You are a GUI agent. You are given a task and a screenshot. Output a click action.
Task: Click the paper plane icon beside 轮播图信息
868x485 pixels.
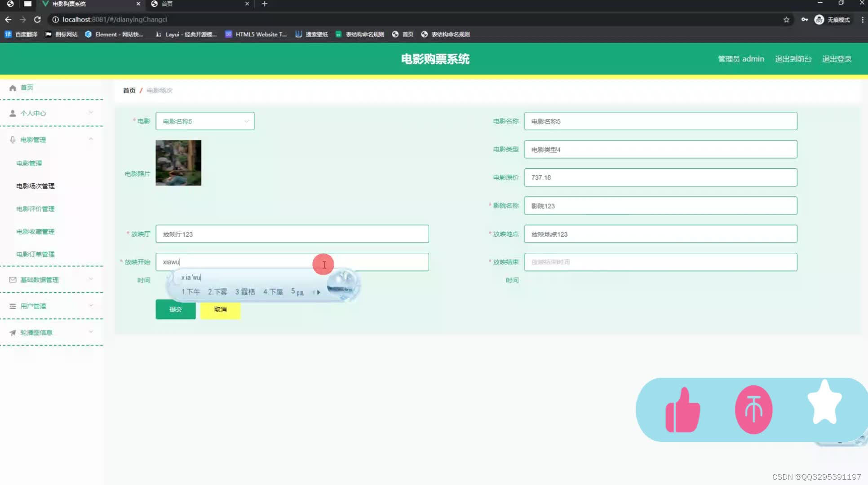[x=13, y=333]
